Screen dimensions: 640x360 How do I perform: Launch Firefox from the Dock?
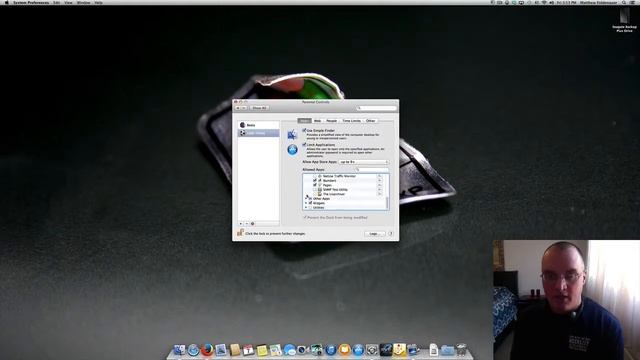(x=207, y=350)
